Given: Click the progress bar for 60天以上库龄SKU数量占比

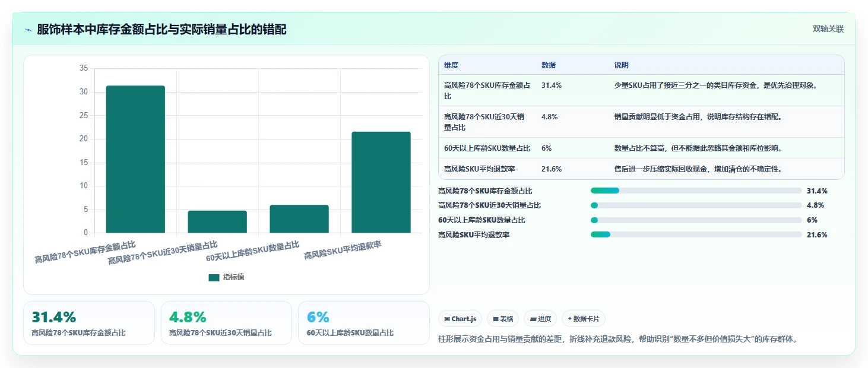Looking at the screenshot, I should coord(696,220).
